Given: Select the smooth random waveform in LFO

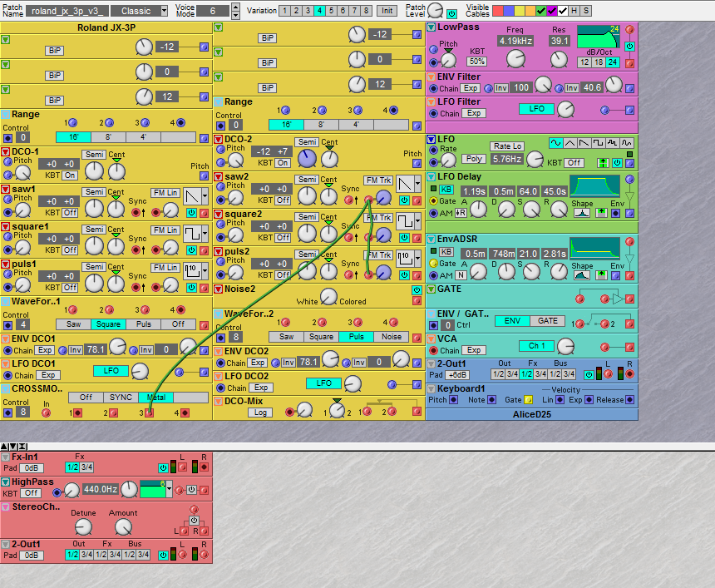Looking at the screenshot, I should tap(627, 143).
